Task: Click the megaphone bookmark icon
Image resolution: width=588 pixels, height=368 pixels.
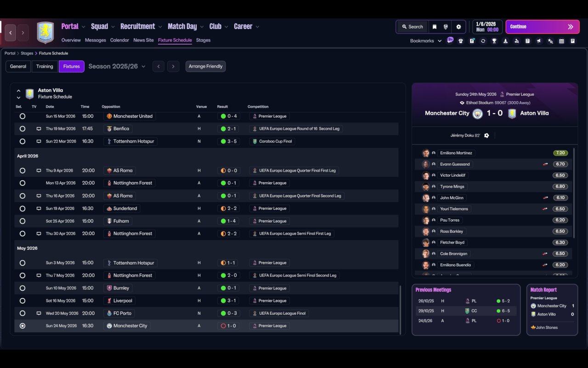Action: point(539,41)
